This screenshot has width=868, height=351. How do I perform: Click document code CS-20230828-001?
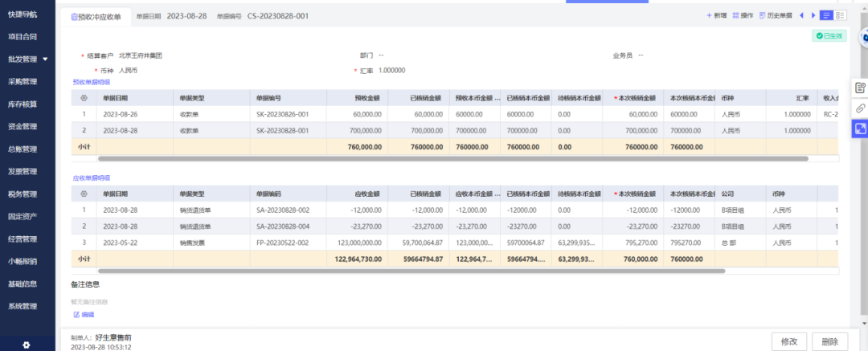278,16
